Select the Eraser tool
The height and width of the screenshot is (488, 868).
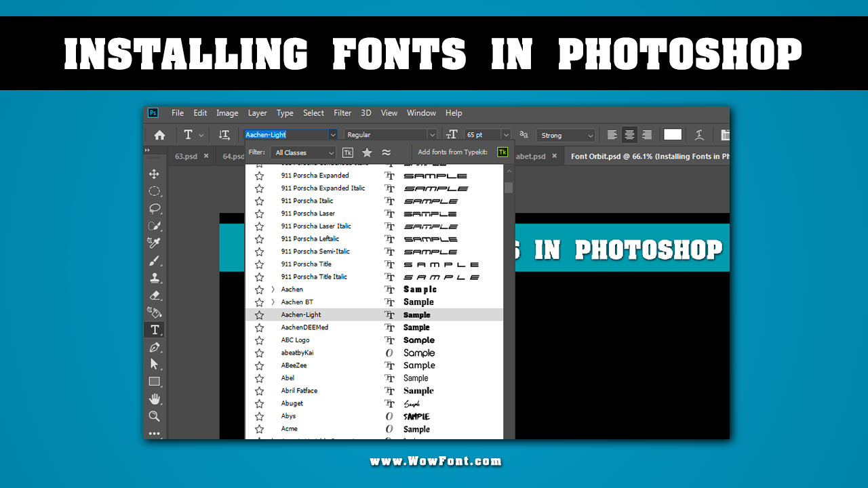(155, 296)
